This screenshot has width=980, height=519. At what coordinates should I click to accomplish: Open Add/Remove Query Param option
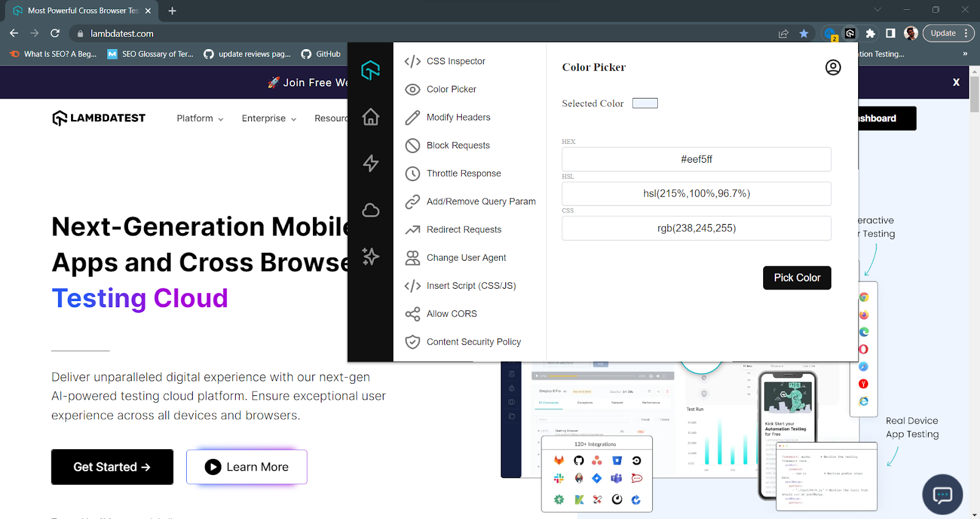[481, 202]
